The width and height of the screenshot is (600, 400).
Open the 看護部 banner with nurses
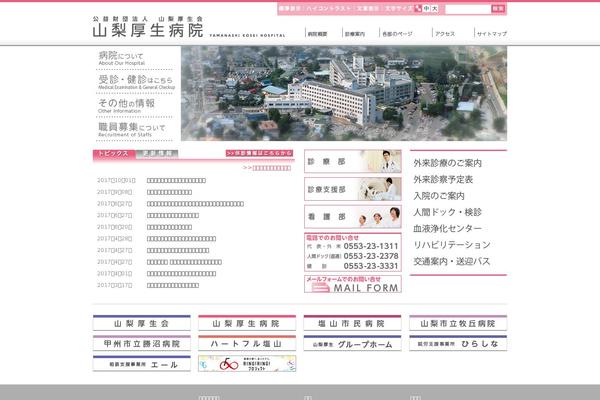tap(352, 216)
